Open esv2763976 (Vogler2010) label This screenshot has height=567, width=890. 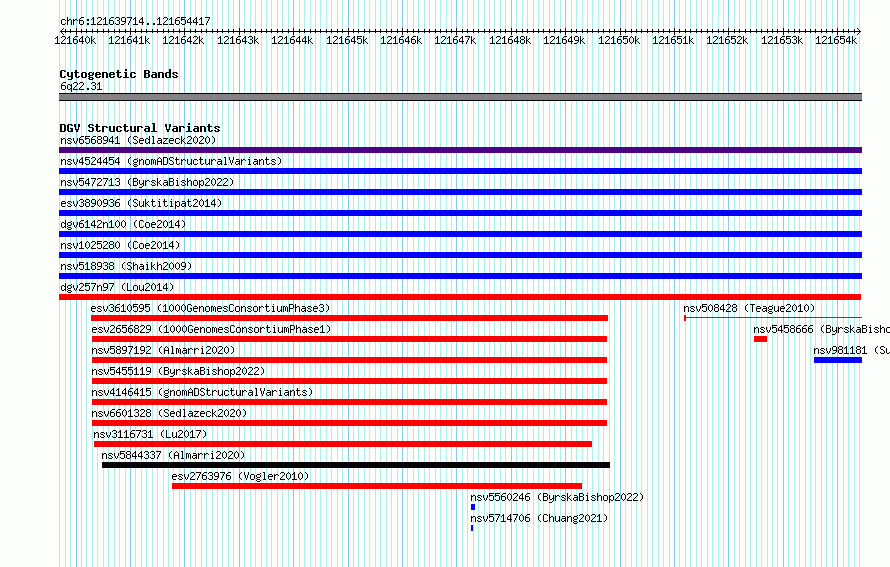(240, 476)
